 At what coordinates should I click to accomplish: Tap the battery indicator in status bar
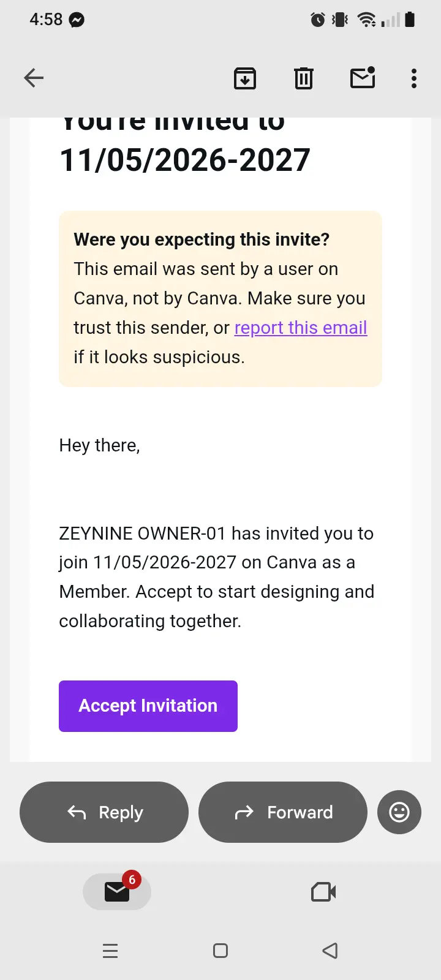click(410, 20)
